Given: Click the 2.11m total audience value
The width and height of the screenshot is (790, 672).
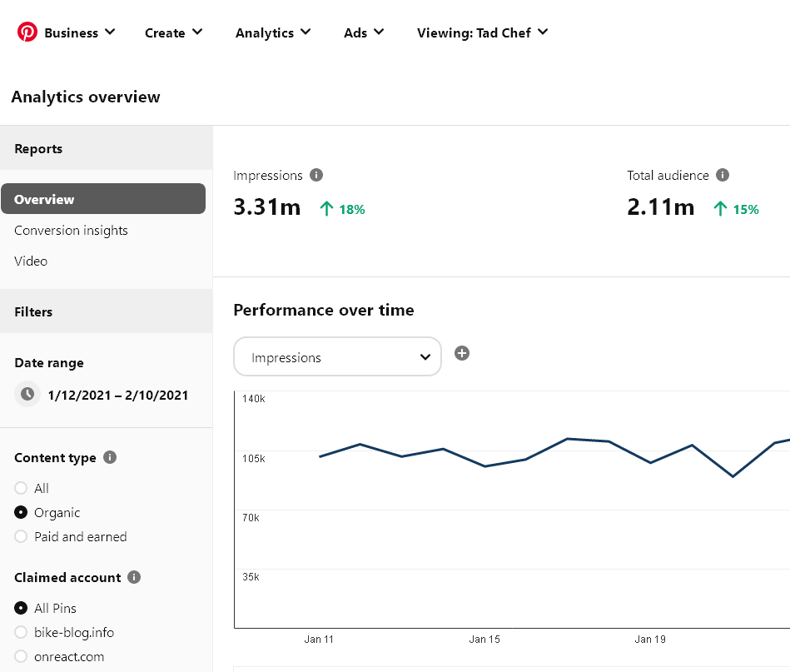Looking at the screenshot, I should tap(660, 207).
